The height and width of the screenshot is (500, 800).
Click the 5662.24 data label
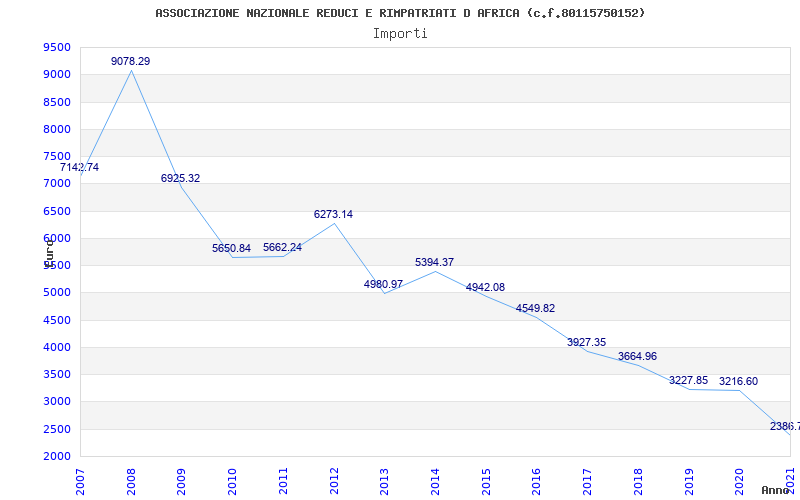(282, 247)
